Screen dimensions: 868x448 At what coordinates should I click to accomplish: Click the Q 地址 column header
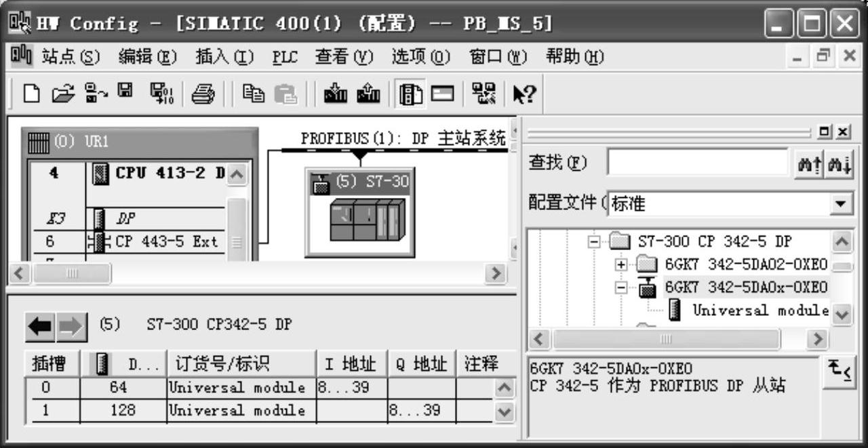(x=421, y=364)
